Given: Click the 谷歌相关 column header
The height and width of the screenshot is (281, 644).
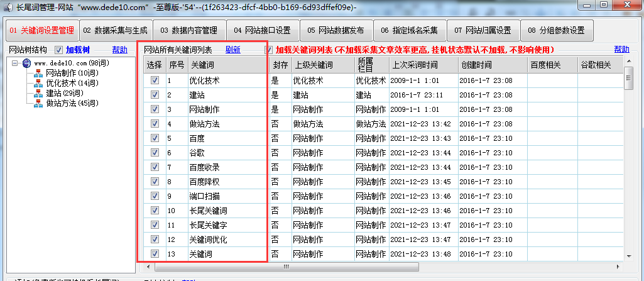Looking at the screenshot, I should point(600,65).
